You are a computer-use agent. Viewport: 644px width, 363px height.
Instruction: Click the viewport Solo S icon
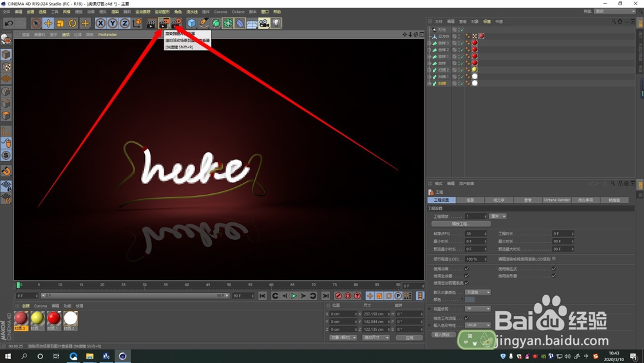pyautogui.click(x=6, y=155)
